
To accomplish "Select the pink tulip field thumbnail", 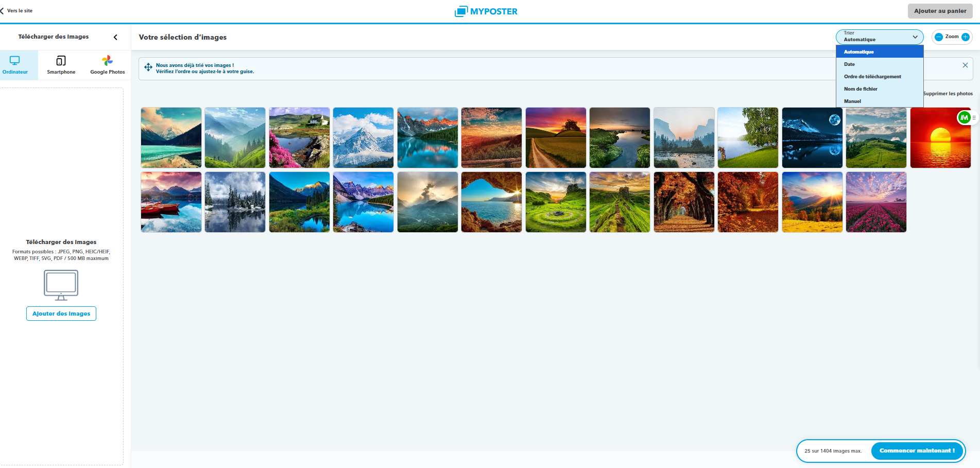I will click(875, 202).
